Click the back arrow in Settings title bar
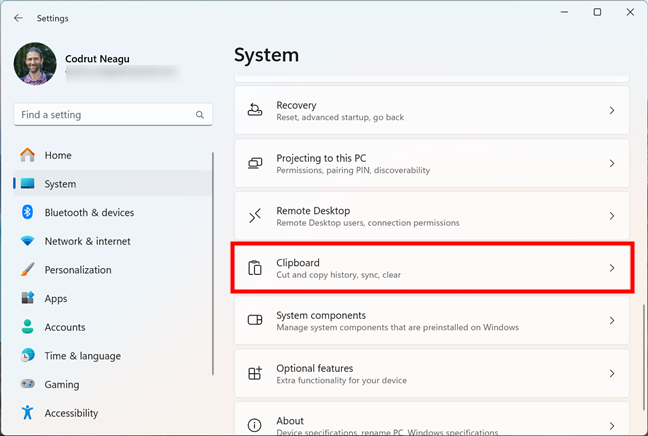The height and width of the screenshot is (436, 648). point(18,18)
